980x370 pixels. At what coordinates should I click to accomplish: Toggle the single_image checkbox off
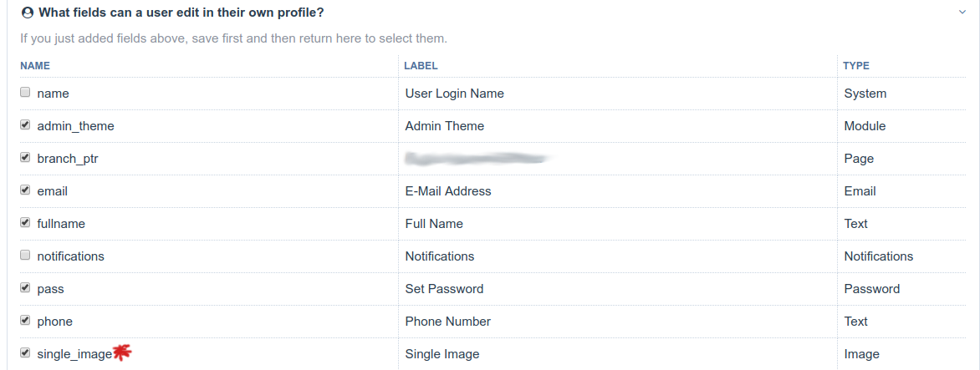[x=25, y=353]
